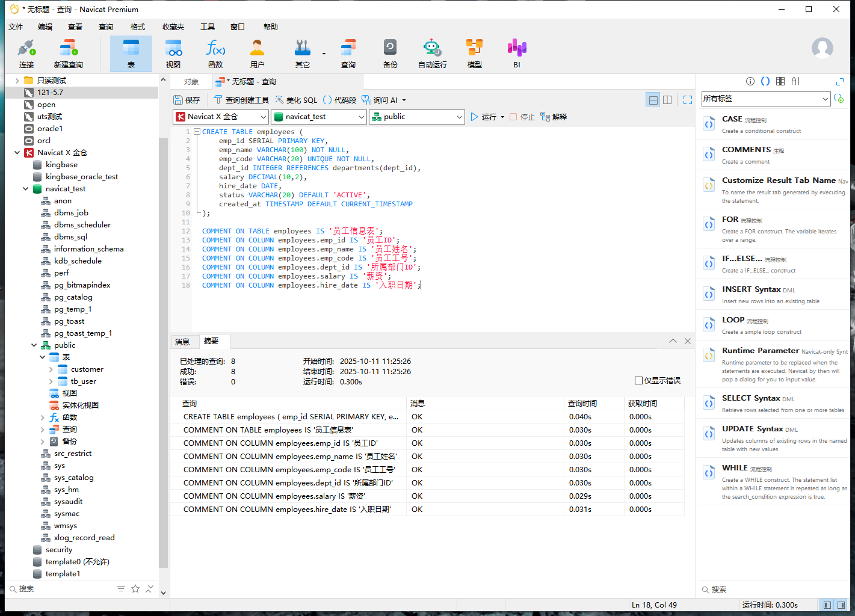Collapse all tree nodes in navigation pane
The height and width of the screenshot is (616, 855).
[x=150, y=589]
